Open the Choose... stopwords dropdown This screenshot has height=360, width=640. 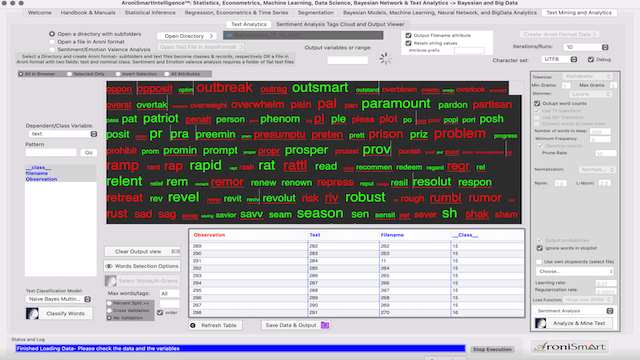575,271
